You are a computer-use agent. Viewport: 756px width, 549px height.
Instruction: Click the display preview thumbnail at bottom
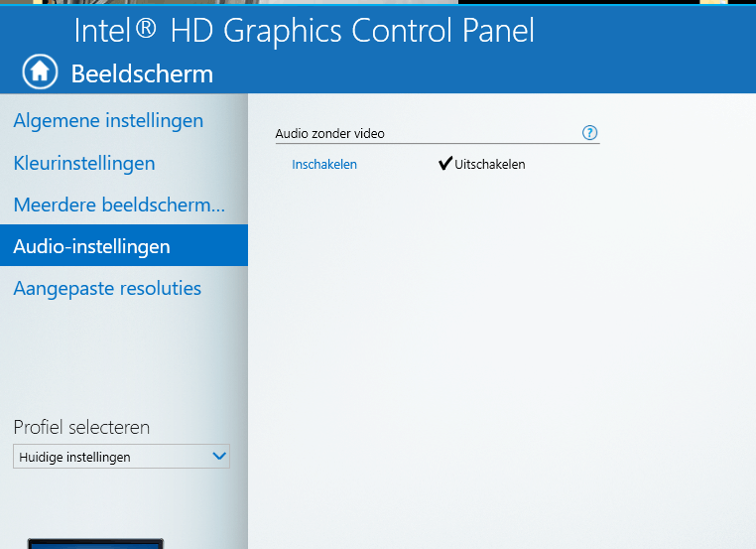coord(95,544)
